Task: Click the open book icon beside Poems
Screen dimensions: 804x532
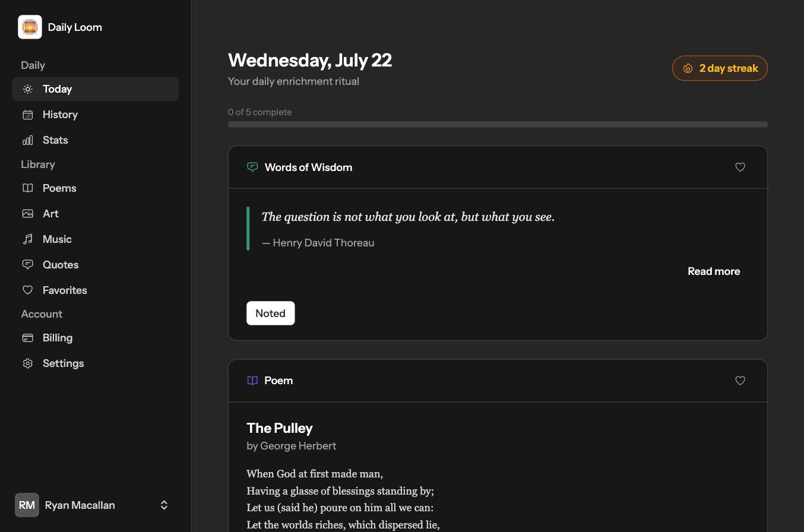Action: (x=28, y=188)
